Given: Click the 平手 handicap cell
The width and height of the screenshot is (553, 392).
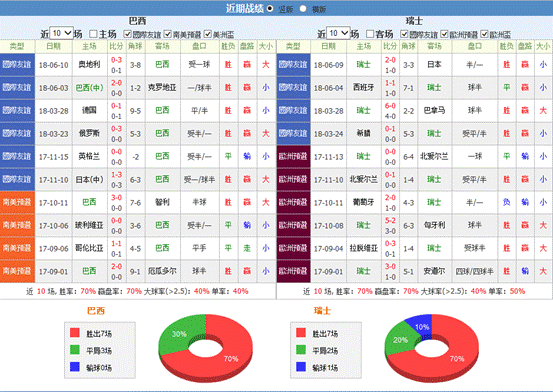Looking at the screenshot, I should pyautogui.click(x=200, y=248).
